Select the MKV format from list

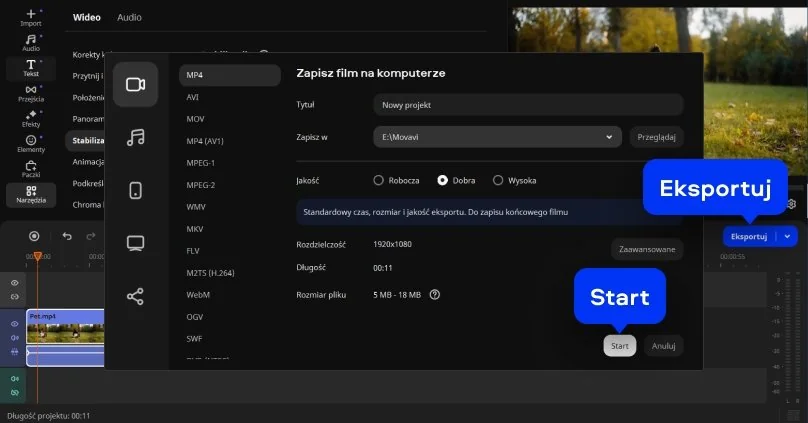(196, 229)
